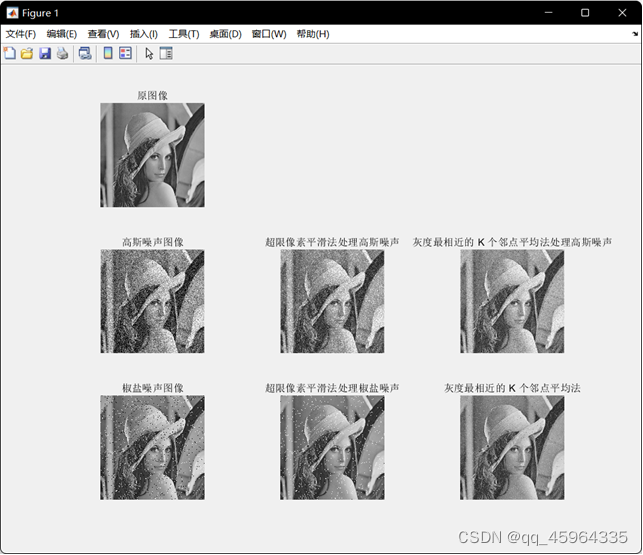
Task: Open the 桌面(D) menu
Action: coord(226,34)
